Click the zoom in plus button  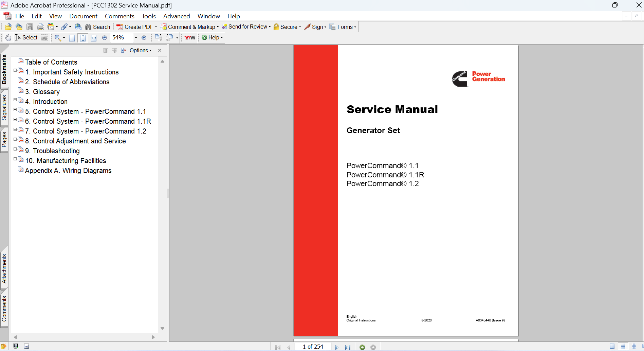point(144,38)
